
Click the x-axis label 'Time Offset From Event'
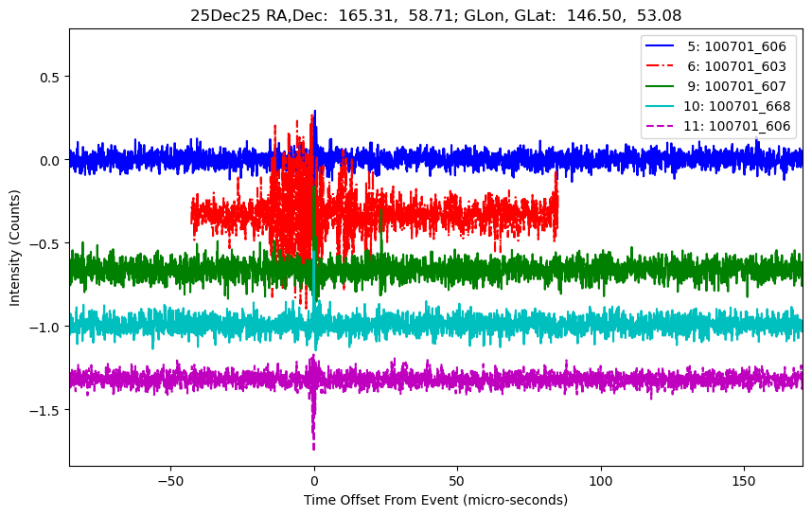click(x=435, y=500)
